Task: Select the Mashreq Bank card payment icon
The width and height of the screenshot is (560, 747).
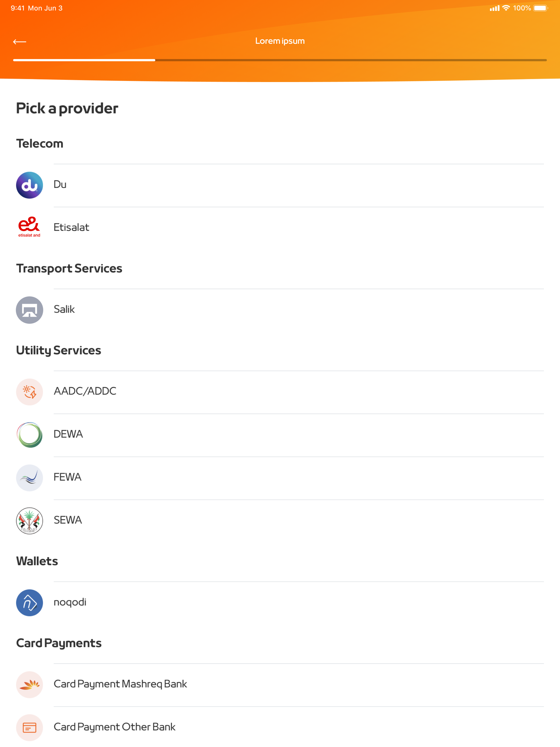Action: pos(29,685)
